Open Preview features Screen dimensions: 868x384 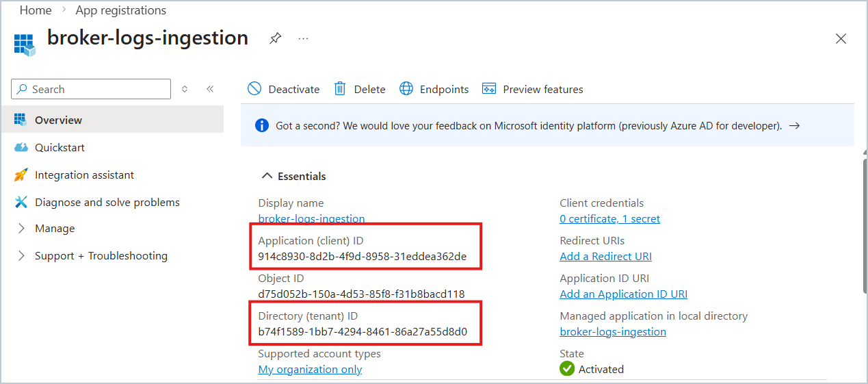coord(543,89)
